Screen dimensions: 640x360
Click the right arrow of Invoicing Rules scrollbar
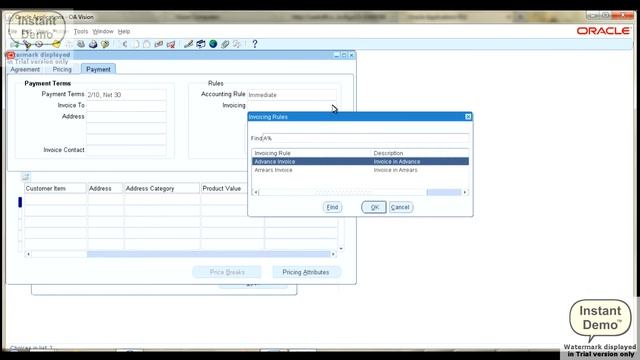pyautogui.click(x=465, y=192)
